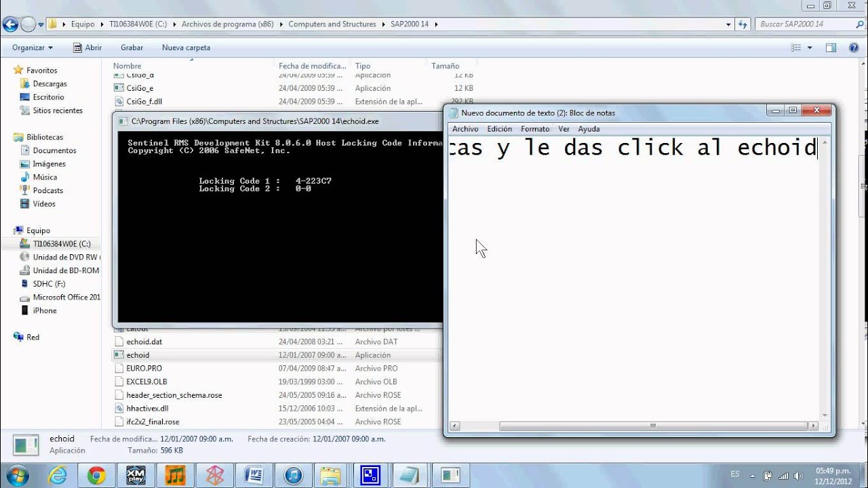This screenshot has height=488, width=868.
Task: Click 'Equipo' breadcrumb in address bar
Action: click(x=83, y=24)
